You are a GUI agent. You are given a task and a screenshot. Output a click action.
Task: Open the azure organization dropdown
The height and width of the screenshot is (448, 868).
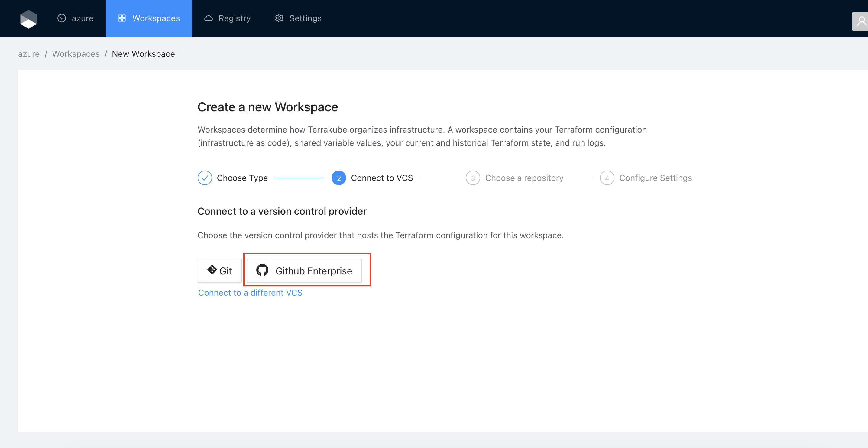(x=75, y=18)
